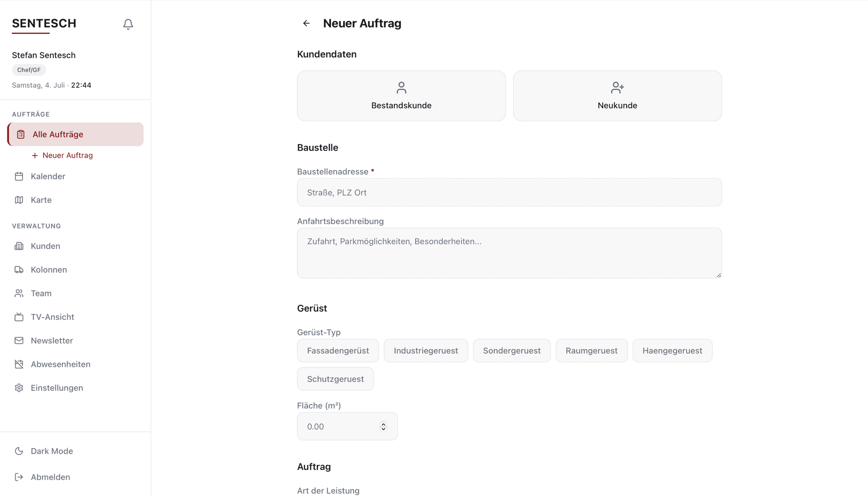Open the Einstellungen menu item
The height and width of the screenshot is (496, 868).
click(x=76, y=388)
